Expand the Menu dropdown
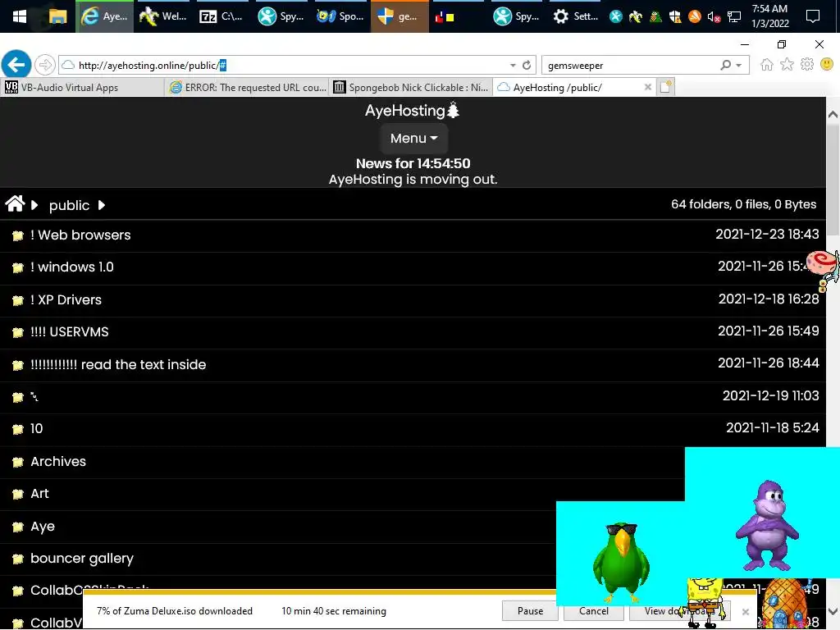Screen dimensions: 840x630 coord(413,138)
